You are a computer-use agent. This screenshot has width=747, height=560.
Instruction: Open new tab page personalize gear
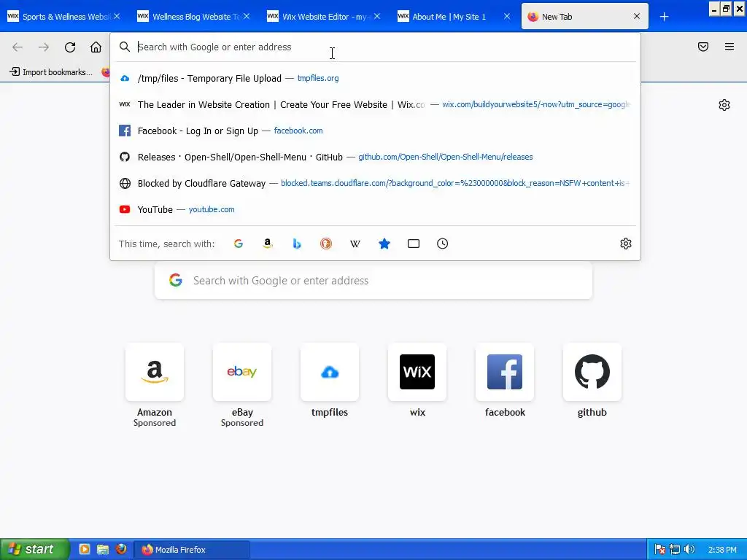pyautogui.click(x=724, y=105)
